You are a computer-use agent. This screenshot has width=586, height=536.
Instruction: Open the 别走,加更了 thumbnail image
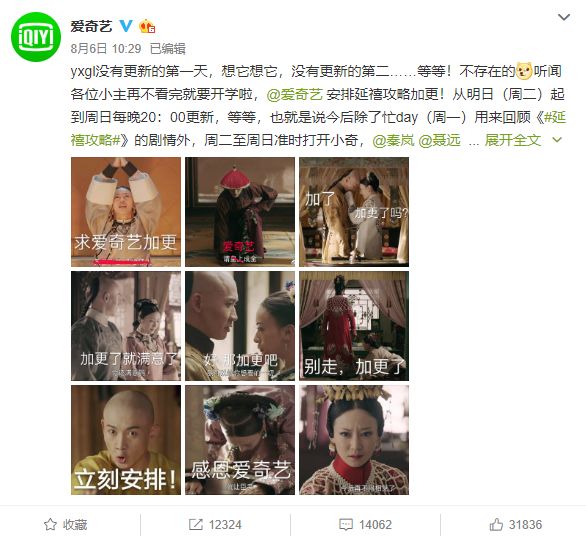[354, 326]
